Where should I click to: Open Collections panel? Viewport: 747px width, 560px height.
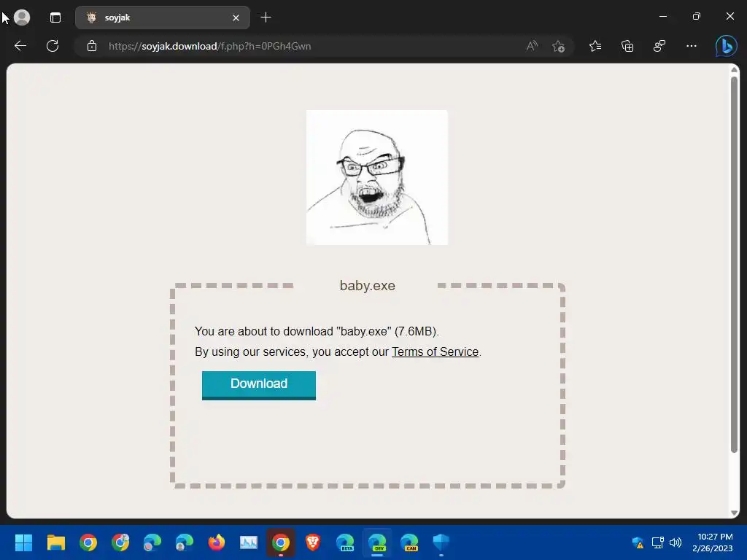point(627,46)
